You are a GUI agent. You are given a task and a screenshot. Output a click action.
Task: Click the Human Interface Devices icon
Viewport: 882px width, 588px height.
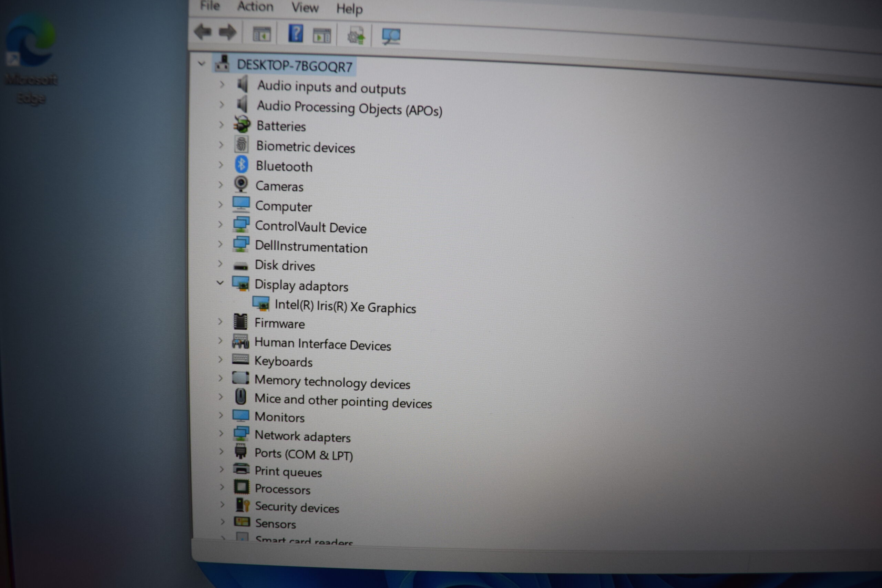pyautogui.click(x=240, y=341)
